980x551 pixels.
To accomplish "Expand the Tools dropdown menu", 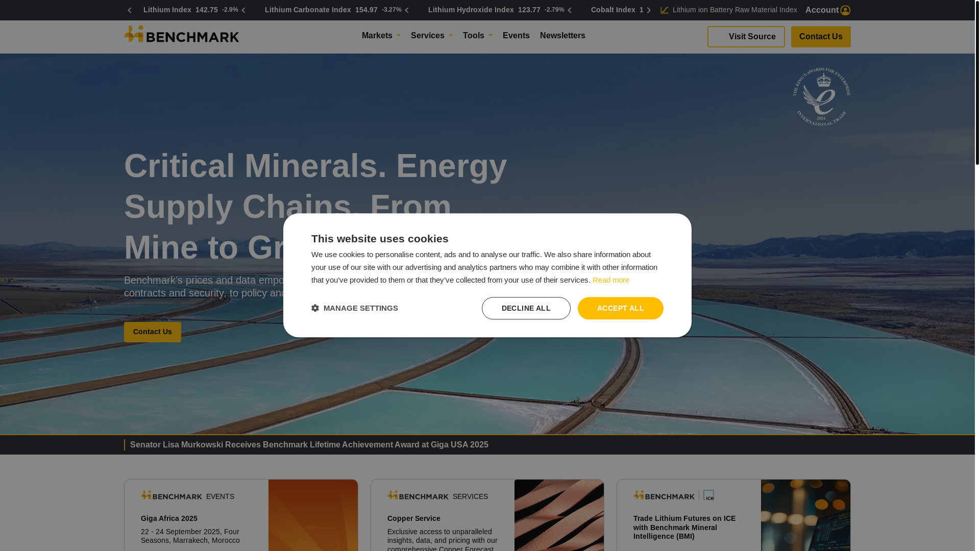I will [x=477, y=36].
